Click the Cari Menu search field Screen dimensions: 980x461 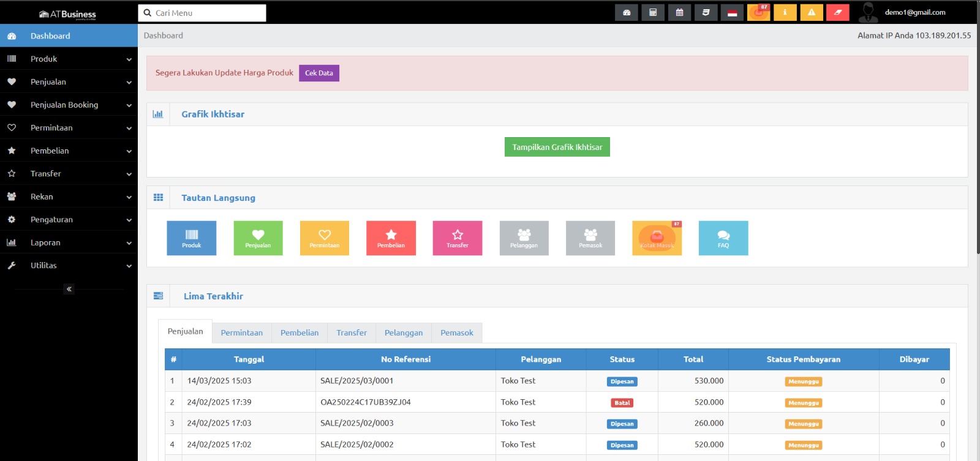tap(202, 13)
